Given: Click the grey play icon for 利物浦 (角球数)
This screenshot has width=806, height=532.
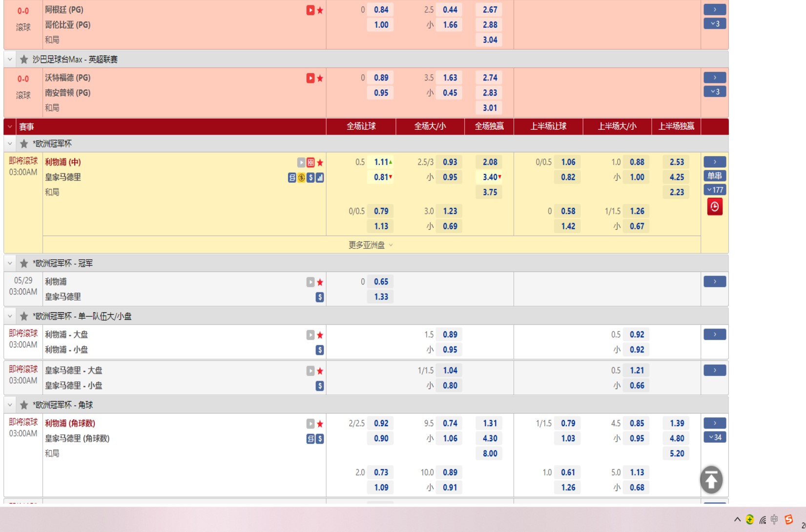Looking at the screenshot, I should click(310, 424).
